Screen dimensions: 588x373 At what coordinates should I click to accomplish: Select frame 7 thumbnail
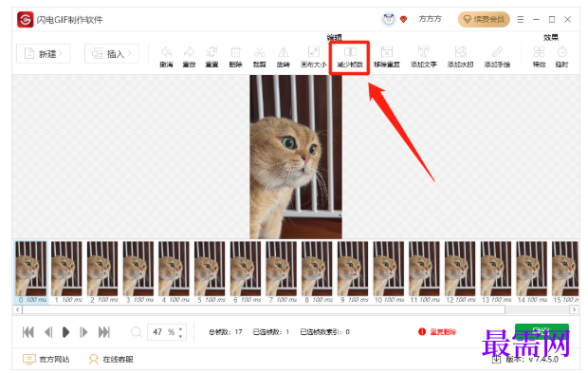(282, 269)
